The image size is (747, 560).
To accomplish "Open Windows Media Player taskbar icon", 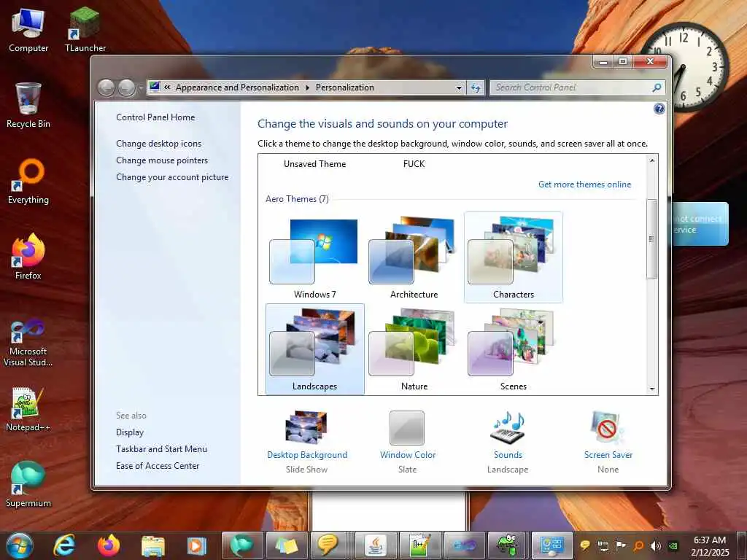I will tap(197, 545).
